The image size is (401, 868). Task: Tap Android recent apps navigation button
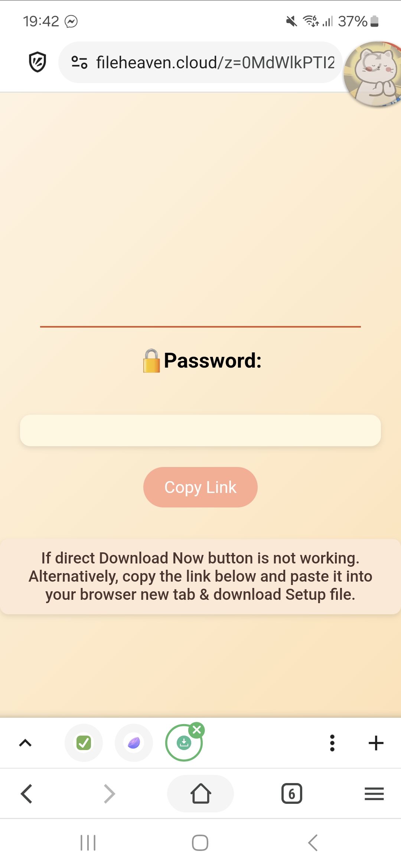click(88, 843)
